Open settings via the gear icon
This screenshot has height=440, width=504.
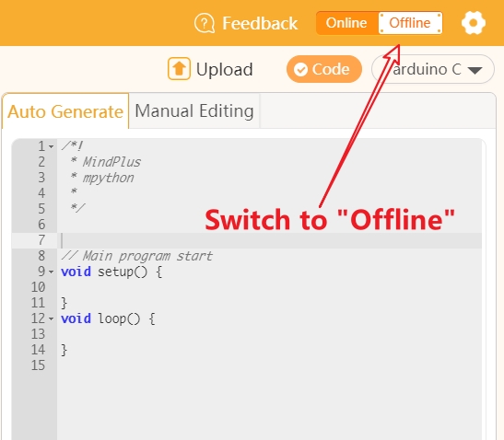click(x=474, y=23)
